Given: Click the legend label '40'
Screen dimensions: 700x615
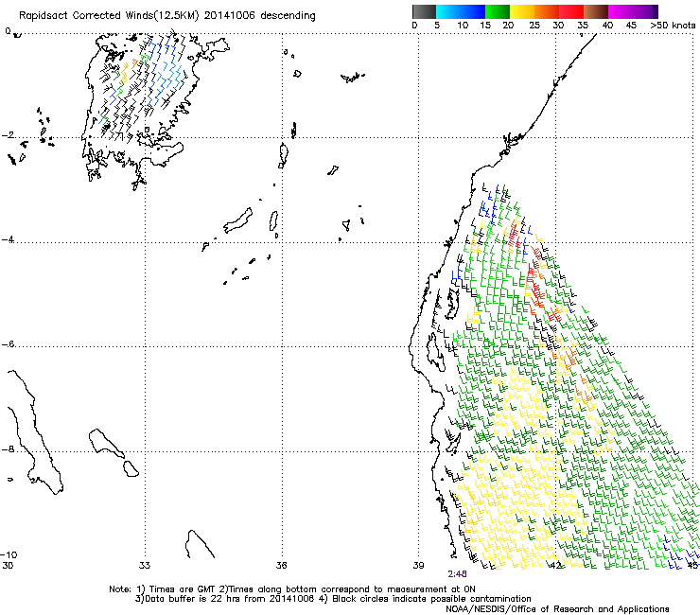Looking at the screenshot, I should pyautogui.click(x=607, y=26).
